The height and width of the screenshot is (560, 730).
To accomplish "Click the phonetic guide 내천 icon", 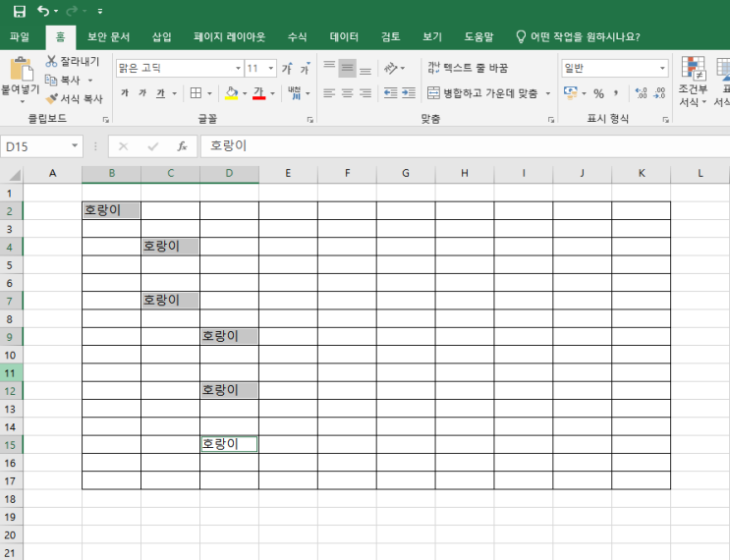I will point(294,93).
